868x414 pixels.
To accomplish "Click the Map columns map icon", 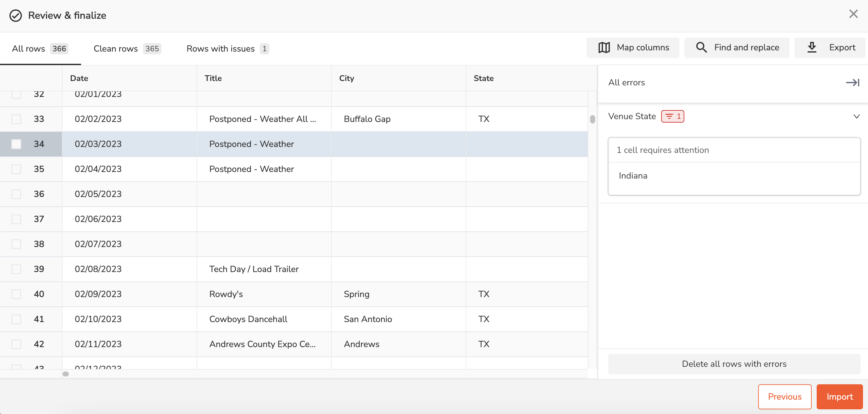I will pos(604,48).
